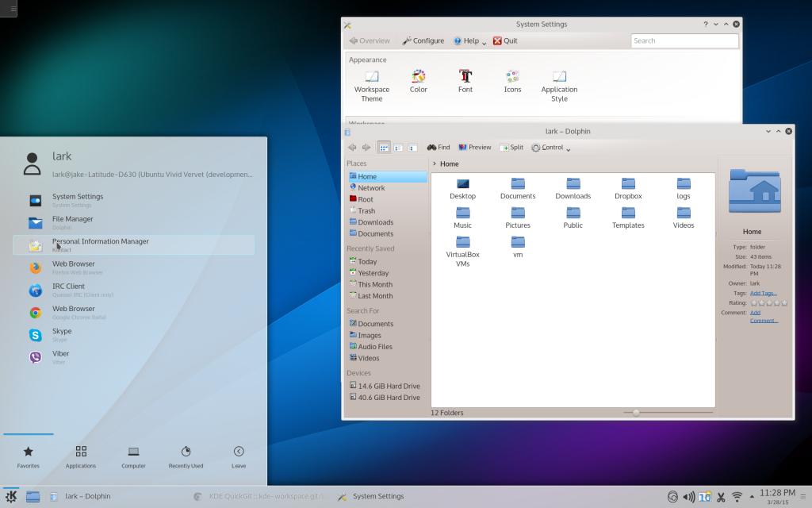
Task: Toggle Split view in Dolphin
Action: [511, 148]
